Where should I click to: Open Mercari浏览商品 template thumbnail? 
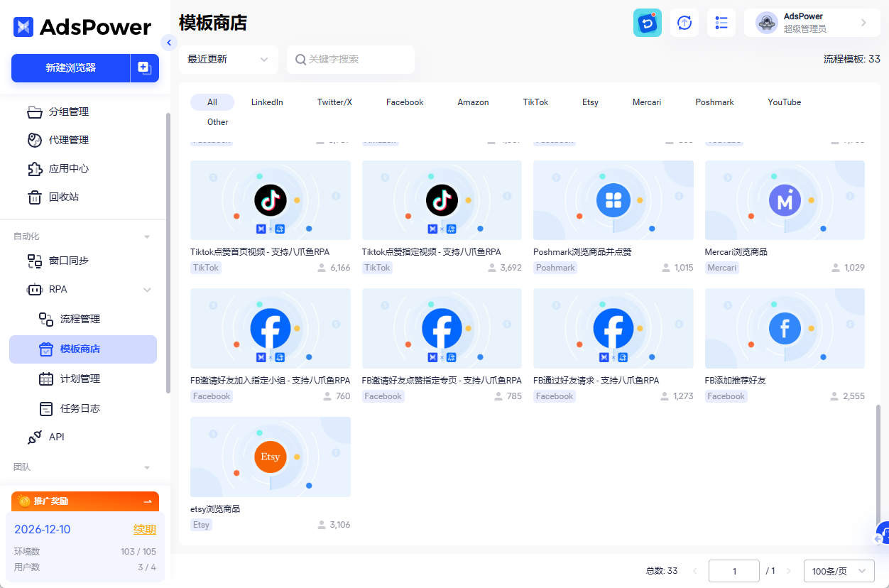pyautogui.click(x=785, y=200)
